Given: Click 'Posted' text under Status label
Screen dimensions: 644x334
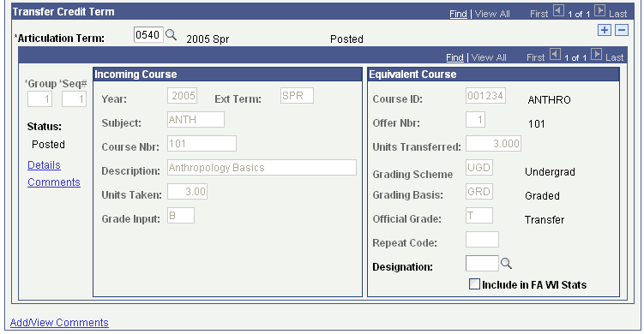Looking at the screenshot, I should pyautogui.click(x=48, y=145).
